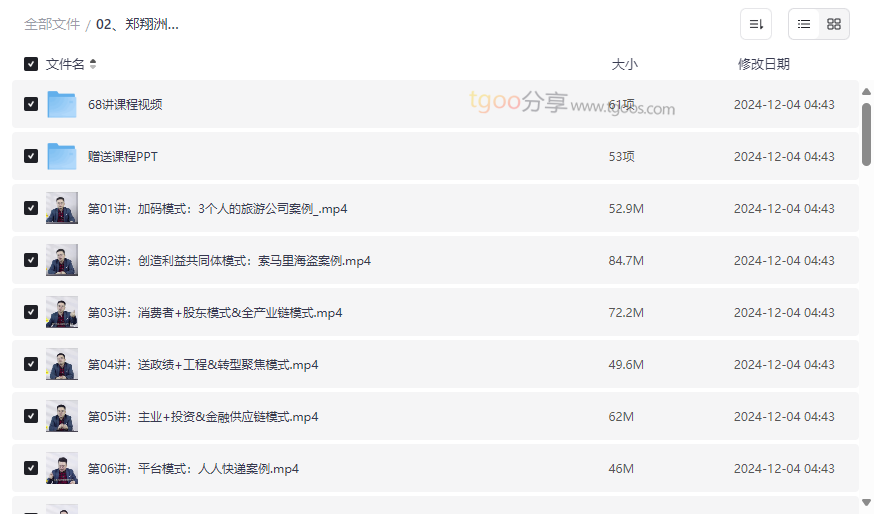The height and width of the screenshot is (514, 874).
Task: Click the 84.7M size value
Action: [626, 261]
